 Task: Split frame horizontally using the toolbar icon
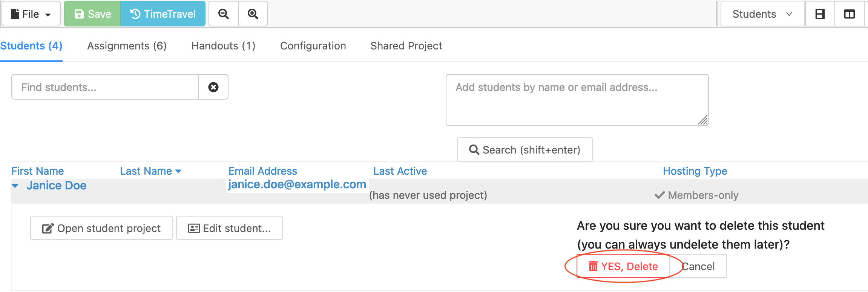coord(820,14)
